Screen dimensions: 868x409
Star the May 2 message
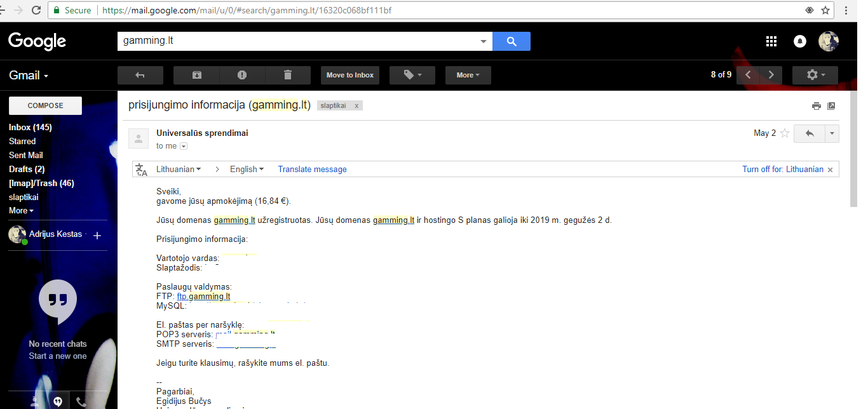click(x=785, y=133)
